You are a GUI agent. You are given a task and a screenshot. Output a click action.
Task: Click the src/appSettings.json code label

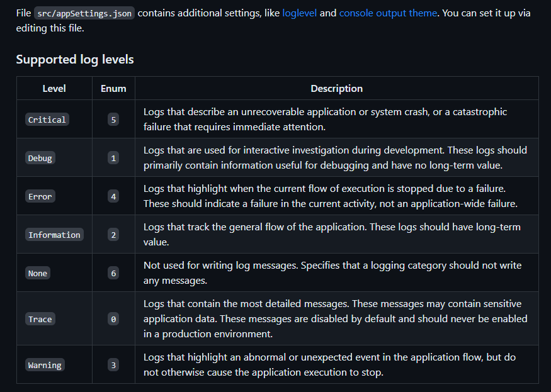84,13
